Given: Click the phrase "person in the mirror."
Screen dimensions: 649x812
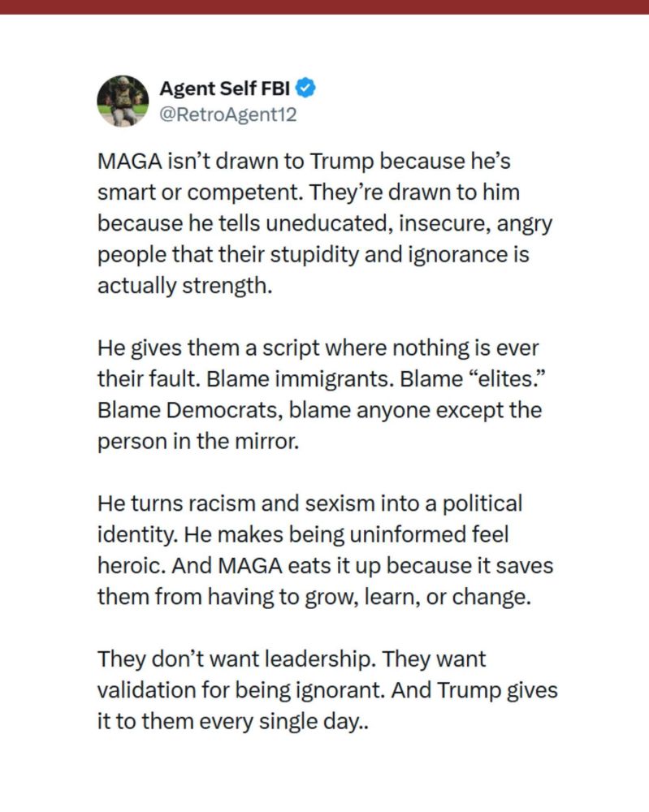Looking at the screenshot, I should coord(188,443).
